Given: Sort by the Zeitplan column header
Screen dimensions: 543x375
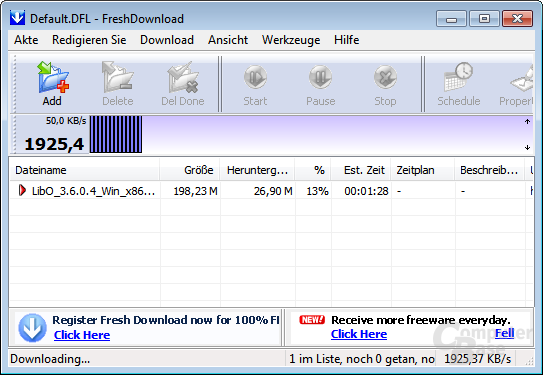Looking at the screenshot, I should [423, 170].
